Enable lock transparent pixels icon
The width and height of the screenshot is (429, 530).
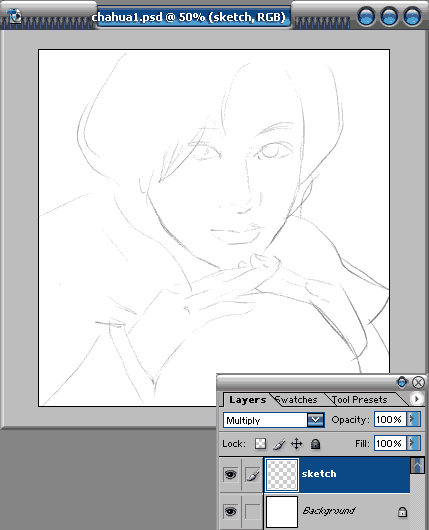tap(260, 444)
